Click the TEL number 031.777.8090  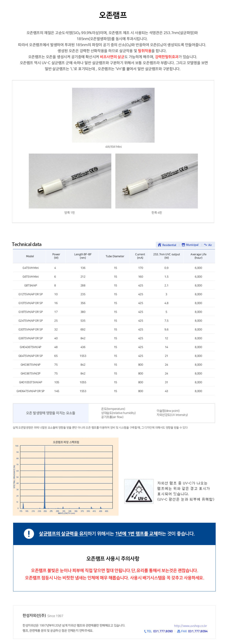[163, 631]
